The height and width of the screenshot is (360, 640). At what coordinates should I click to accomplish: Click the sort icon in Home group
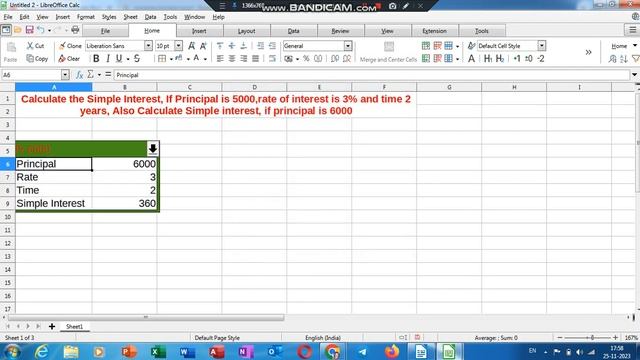[624, 59]
